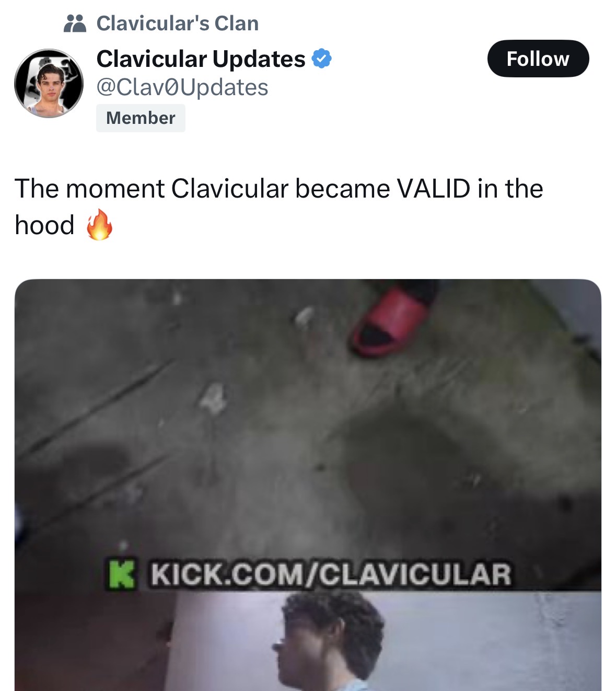Click the word hood in the post

point(44,225)
